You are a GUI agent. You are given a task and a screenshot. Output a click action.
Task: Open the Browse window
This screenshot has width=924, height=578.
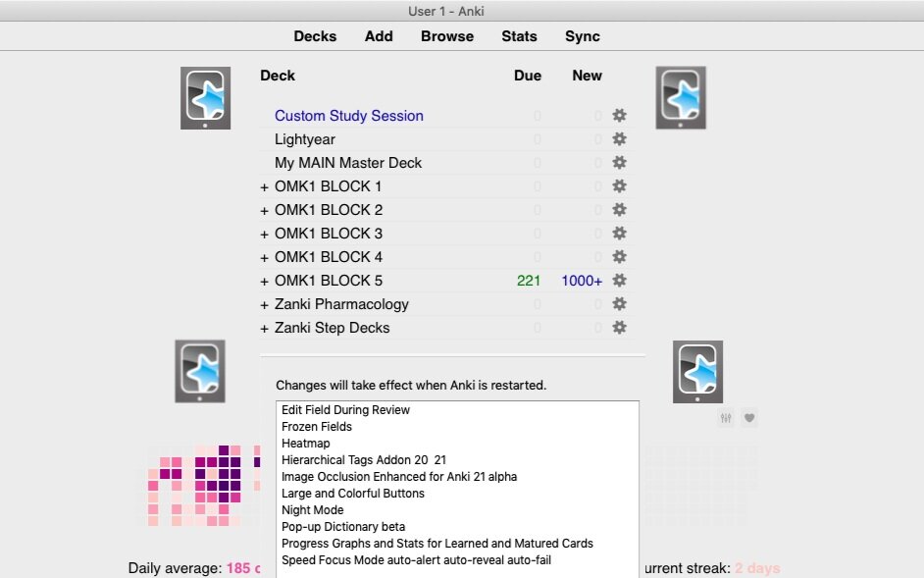447,36
